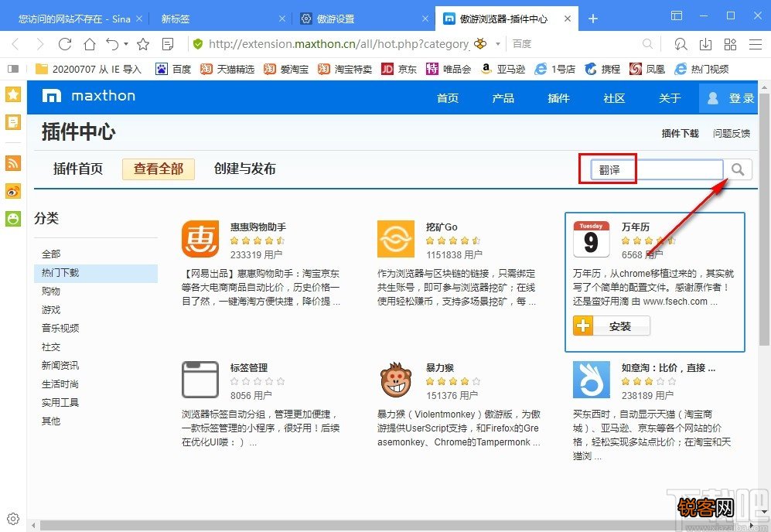Screen dimensions: 771x532
Task: Click the 万年历 calendar icon
Action: point(591,239)
